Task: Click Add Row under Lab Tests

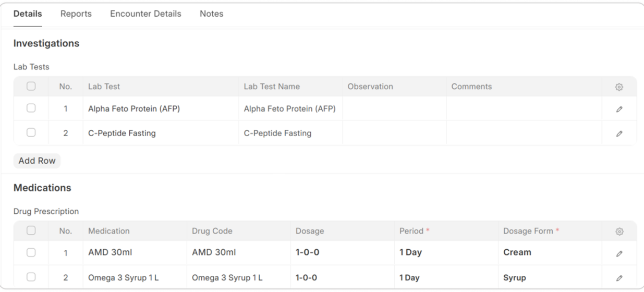Action: click(37, 161)
